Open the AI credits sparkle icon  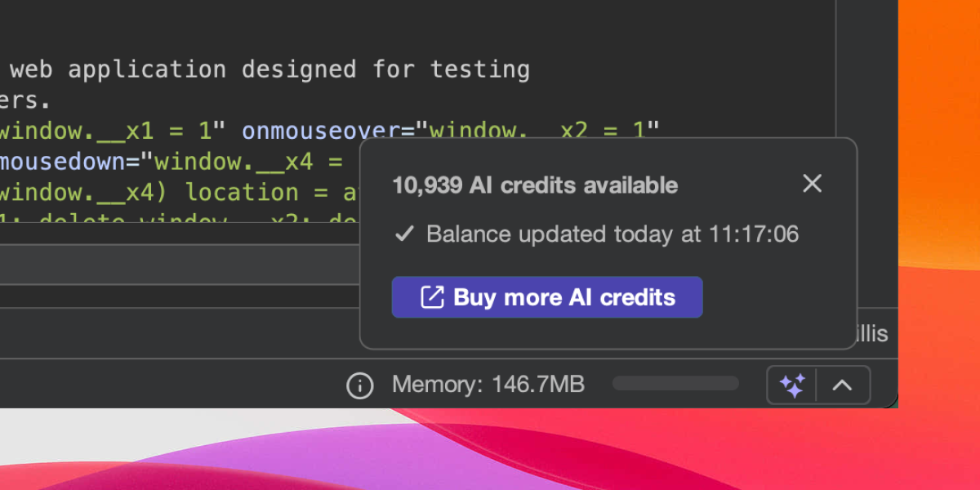(792, 385)
